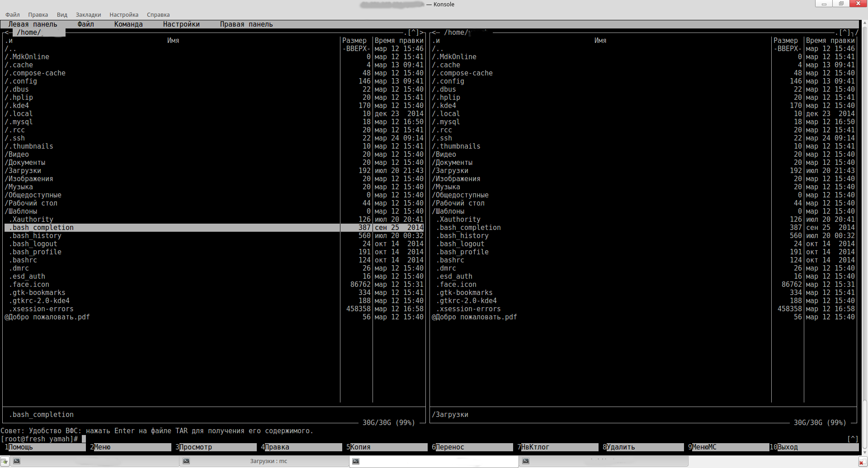The width and height of the screenshot is (868, 468).
Task: Select the /.. parent entry in the left panel
Action: tap(214, 49)
